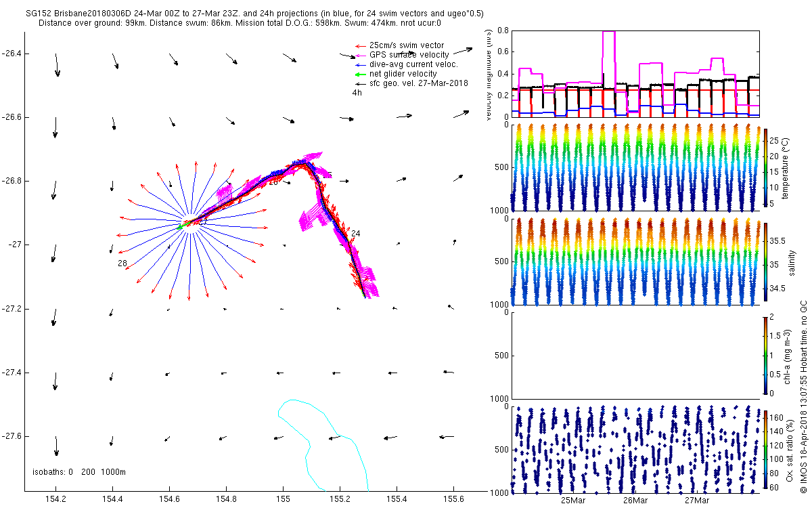
Task: Click the 154.6 longitude tick label
Action: (x=169, y=500)
